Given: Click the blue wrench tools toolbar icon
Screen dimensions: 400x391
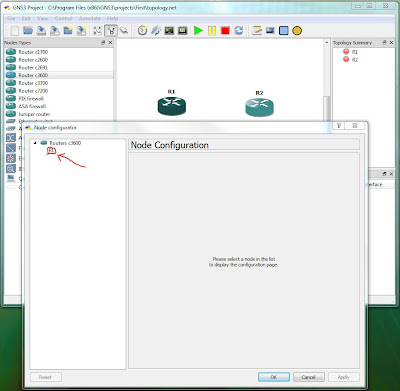Looking at the screenshot, I should click(156, 31).
